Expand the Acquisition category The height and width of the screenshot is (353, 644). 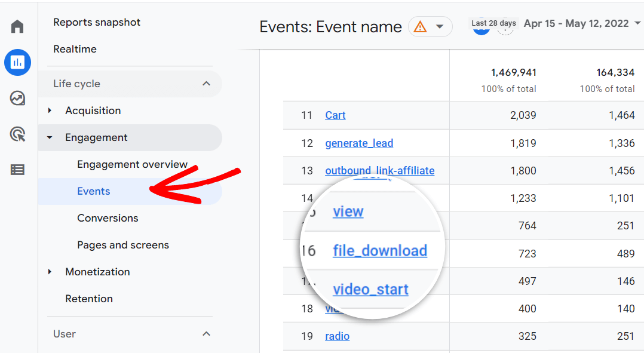(49, 110)
